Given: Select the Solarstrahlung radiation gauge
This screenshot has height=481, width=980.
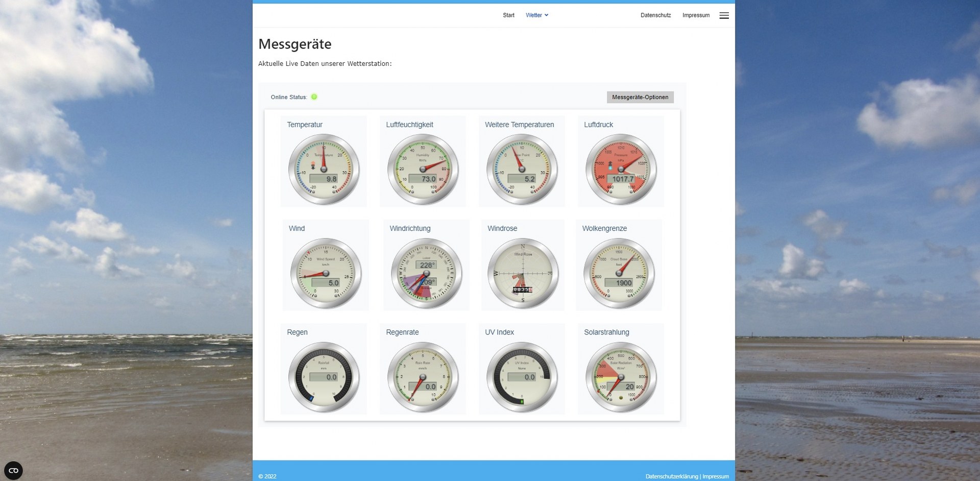Looking at the screenshot, I should tap(621, 377).
